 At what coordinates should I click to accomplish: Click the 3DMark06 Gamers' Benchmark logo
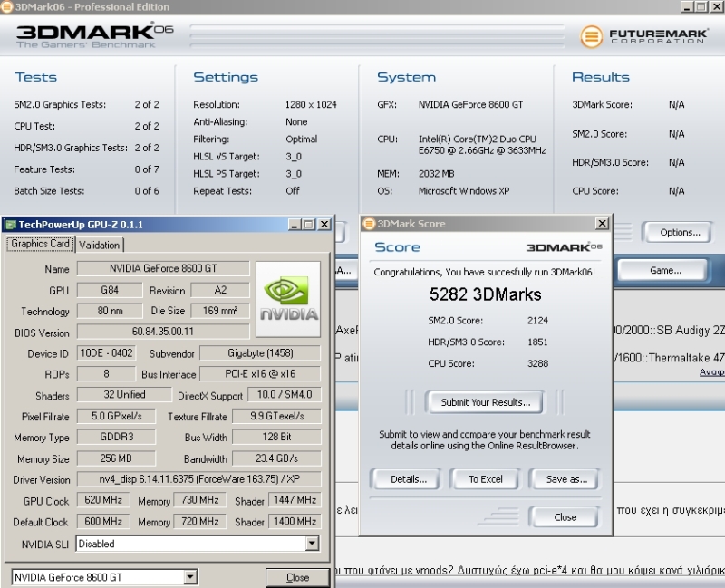(94, 35)
